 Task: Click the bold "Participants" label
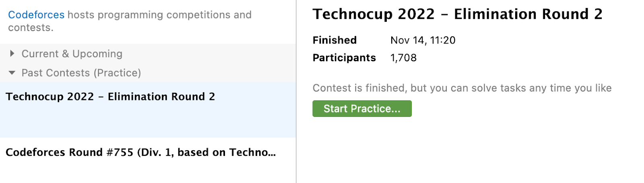tap(344, 58)
